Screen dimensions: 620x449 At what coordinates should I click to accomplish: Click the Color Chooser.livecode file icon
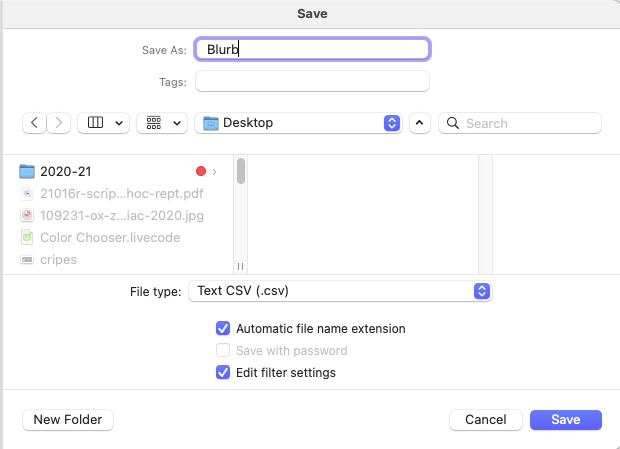pyautogui.click(x=27, y=237)
